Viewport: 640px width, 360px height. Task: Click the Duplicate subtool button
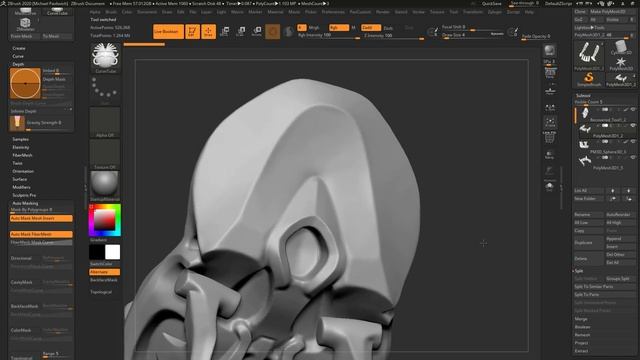[x=588, y=243]
